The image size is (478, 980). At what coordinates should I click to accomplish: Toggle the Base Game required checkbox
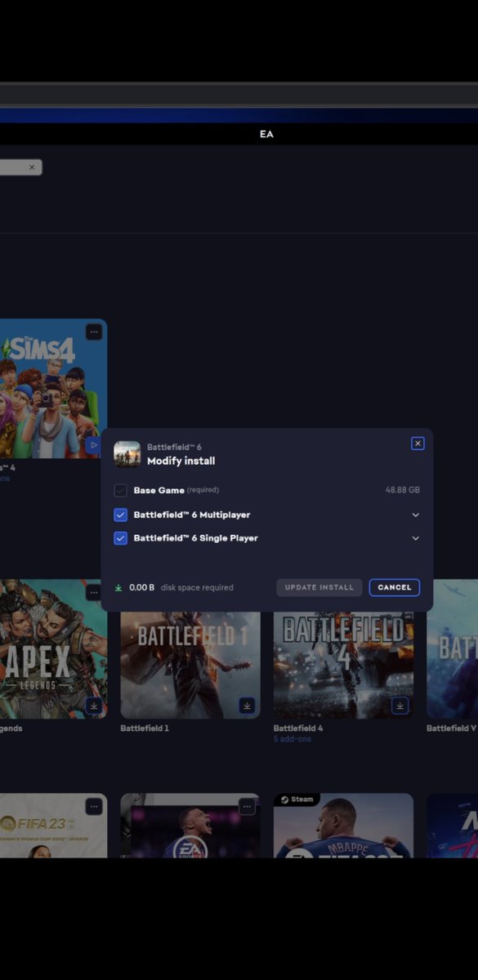(120, 491)
